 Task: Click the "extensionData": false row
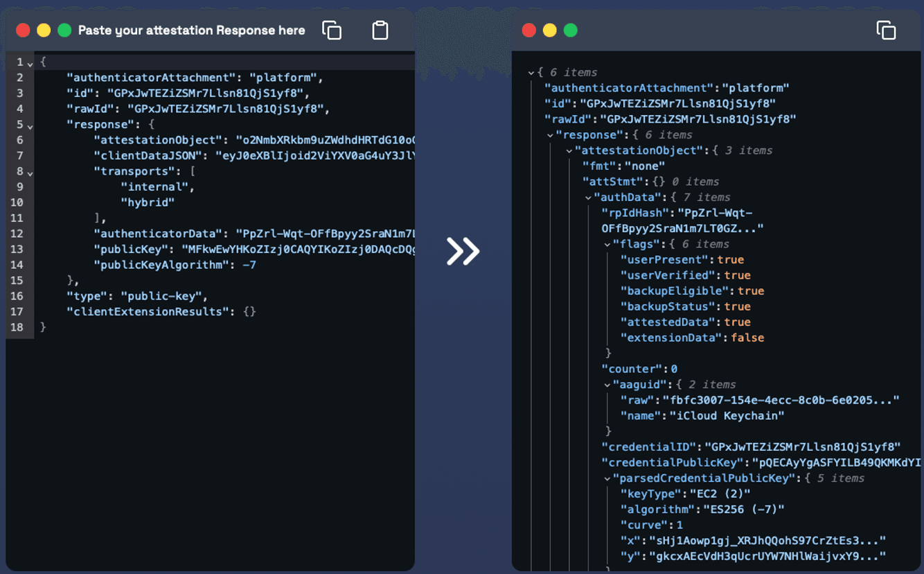point(692,338)
